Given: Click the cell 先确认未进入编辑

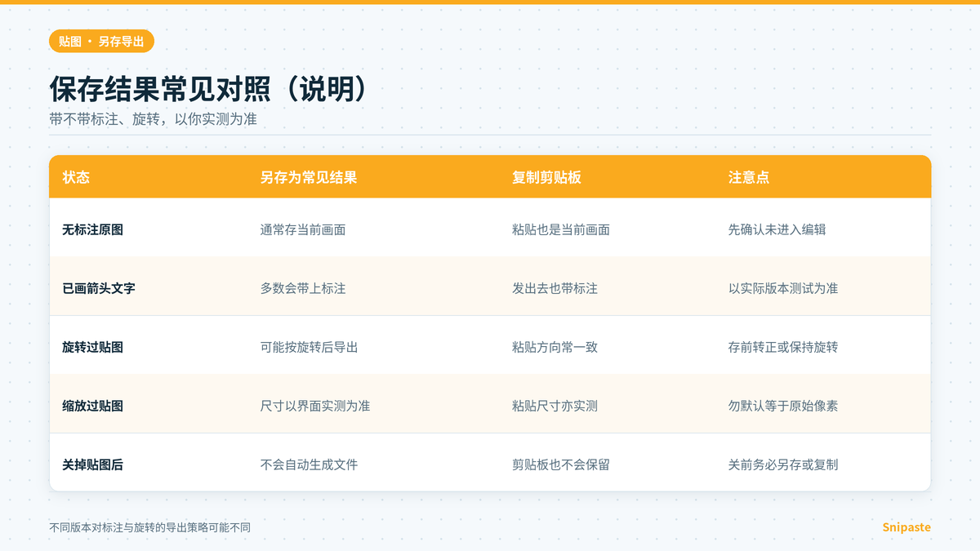Looking at the screenshot, I should (x=777, y=229).
